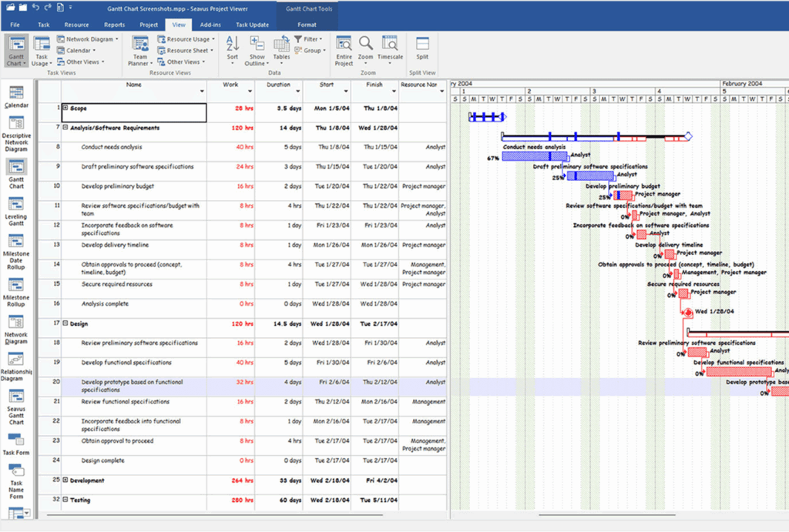Open Other Views dropdown in Task Views

coord(80,62)
